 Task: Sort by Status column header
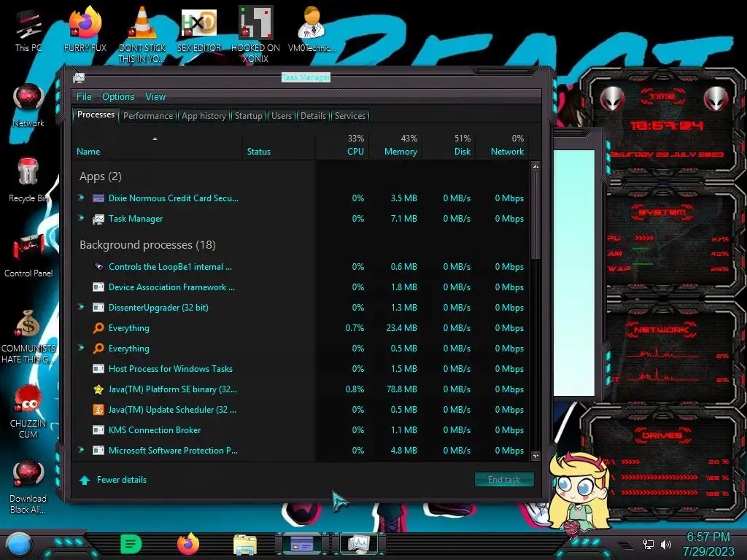[279, 145]
